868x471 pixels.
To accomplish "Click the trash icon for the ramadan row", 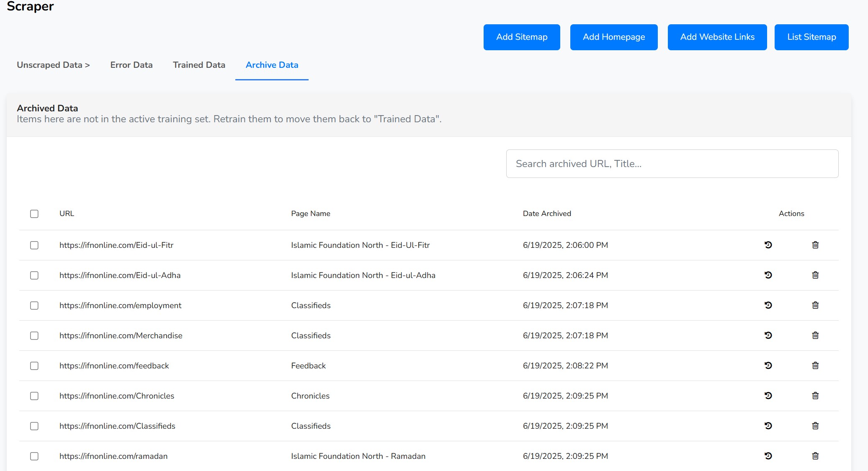I will point(815,456).
